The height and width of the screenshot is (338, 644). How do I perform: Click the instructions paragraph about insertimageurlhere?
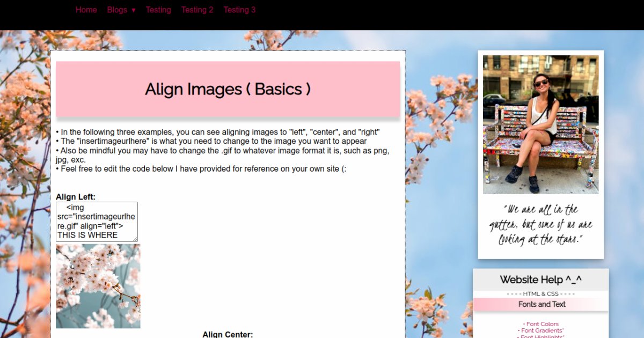point(210,142)
